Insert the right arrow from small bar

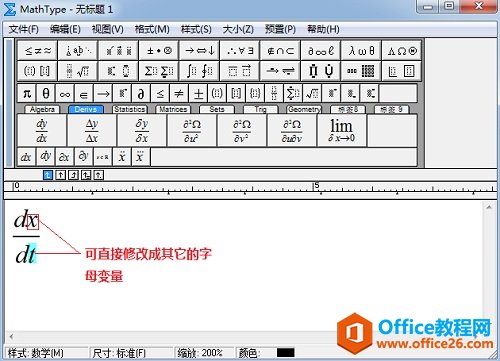click(103, 94)
